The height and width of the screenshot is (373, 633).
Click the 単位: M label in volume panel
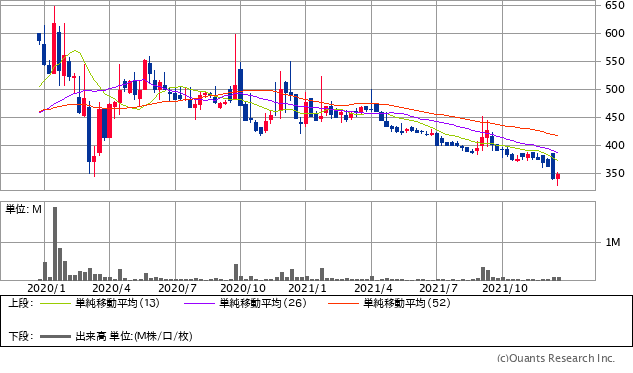click(23, 209)
